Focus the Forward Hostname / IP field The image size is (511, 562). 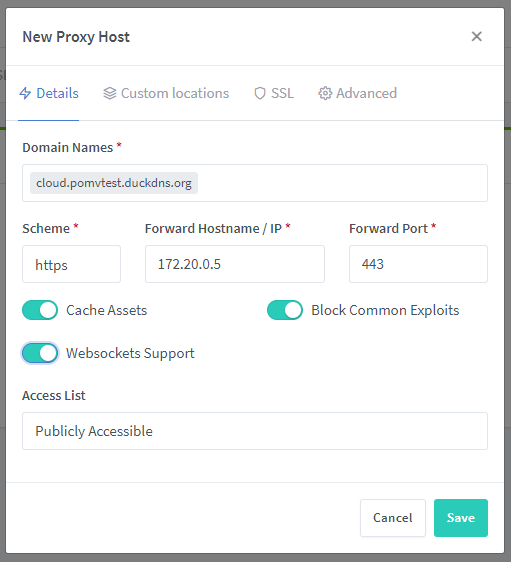(x=235, y=264)
